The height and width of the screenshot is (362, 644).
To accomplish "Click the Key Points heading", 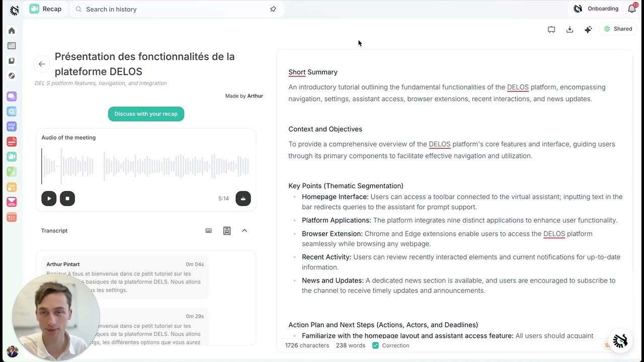I will pos(346,186).
